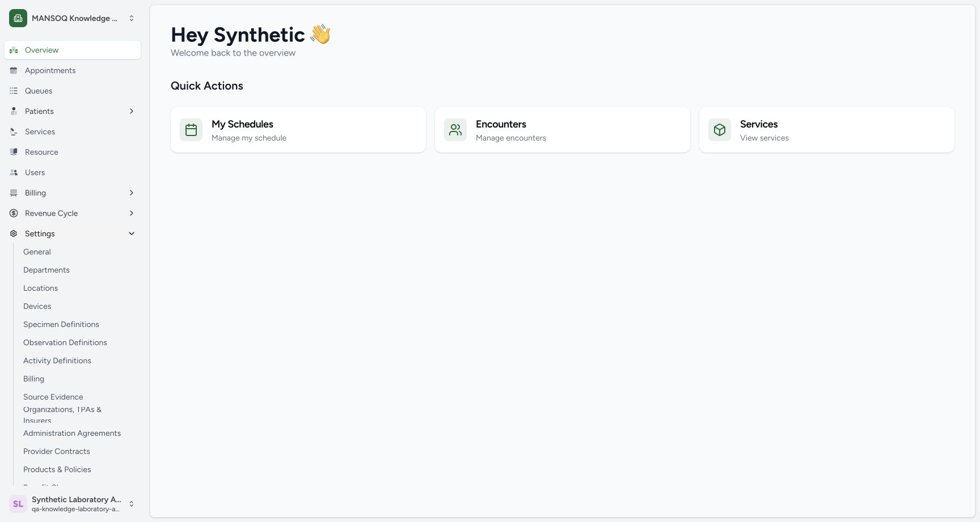Open the MANSOQ Knowledge organization switcher
The image size is (980, 522).
[73, 18]
